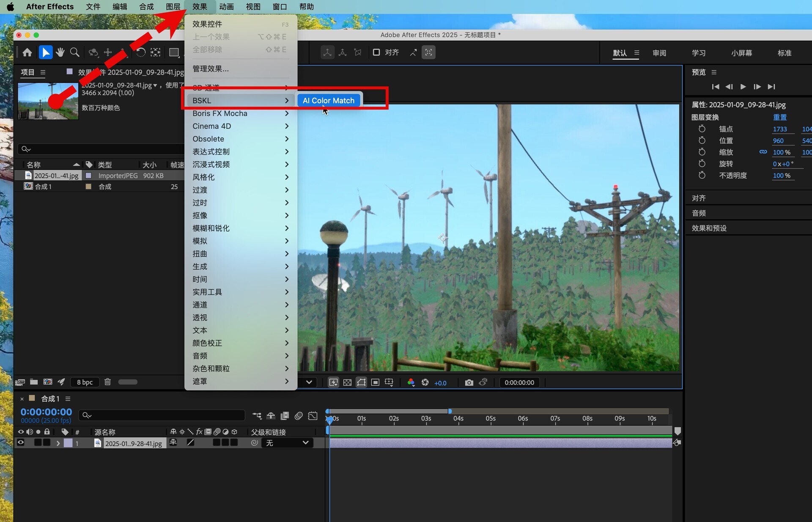The width and height of the screenshot is (812, 522).
Task: Choose AI Color Match from BSKL submenu
Action: coord(329,101)
